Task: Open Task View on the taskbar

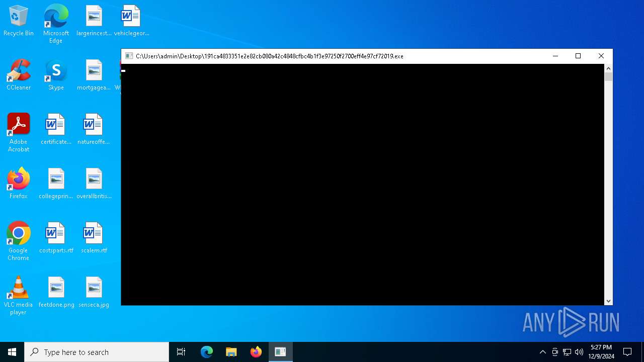Action: [181, 352]
